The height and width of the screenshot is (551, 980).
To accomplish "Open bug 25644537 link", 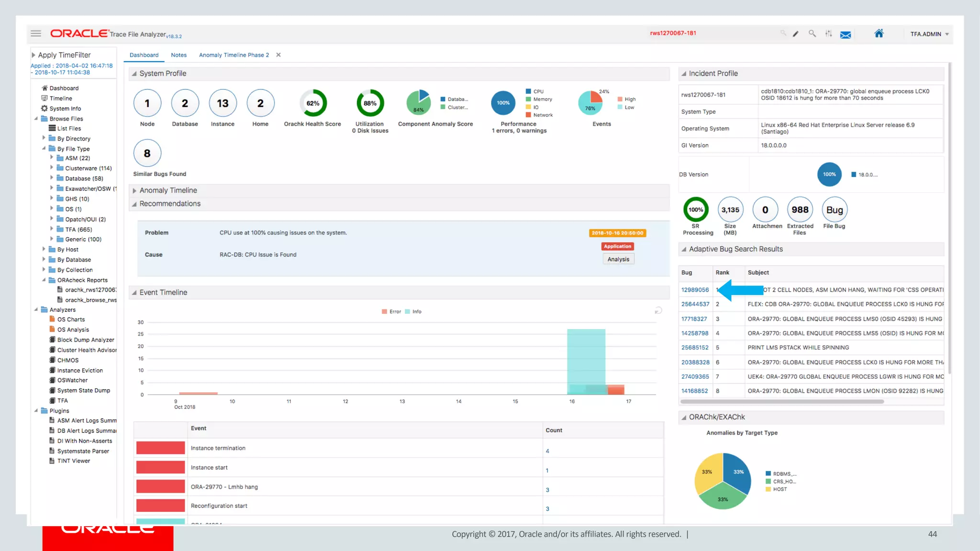I will click(x=695, y=304).
